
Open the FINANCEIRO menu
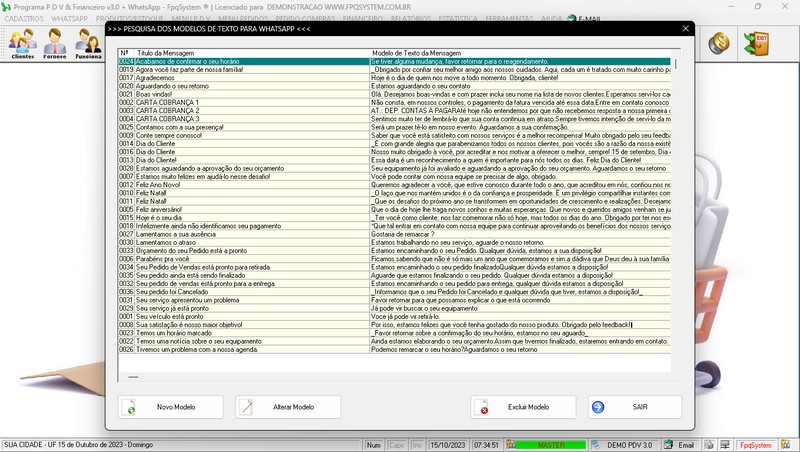363,19
